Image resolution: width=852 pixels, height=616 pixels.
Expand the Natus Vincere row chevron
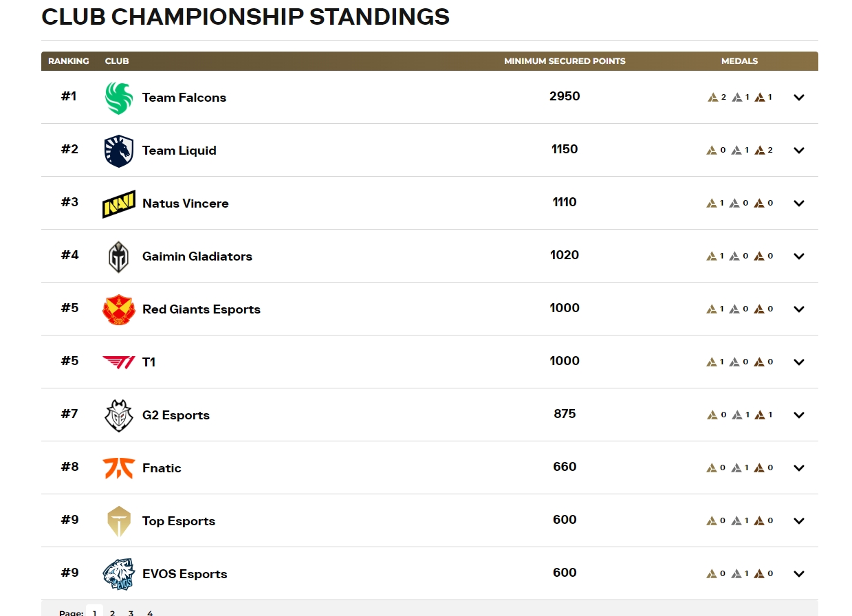click(798, 203)
